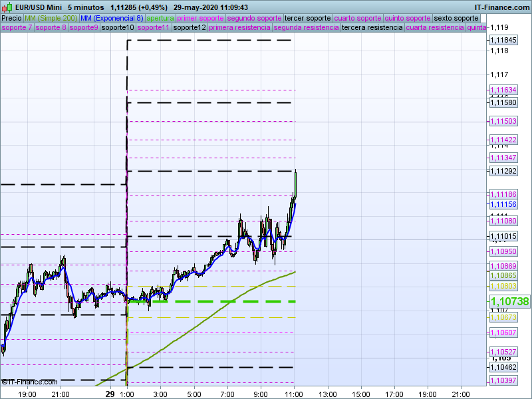Screen dimensions: 532x399
Task: Click the 29 date marker on time axis
Action: click(110, 394)
